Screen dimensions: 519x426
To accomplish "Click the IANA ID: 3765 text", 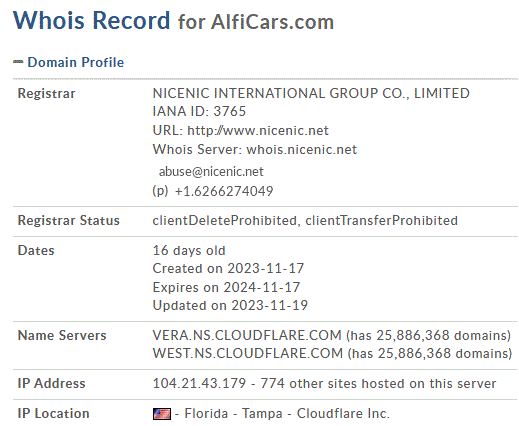I will (x=199, y=111).
